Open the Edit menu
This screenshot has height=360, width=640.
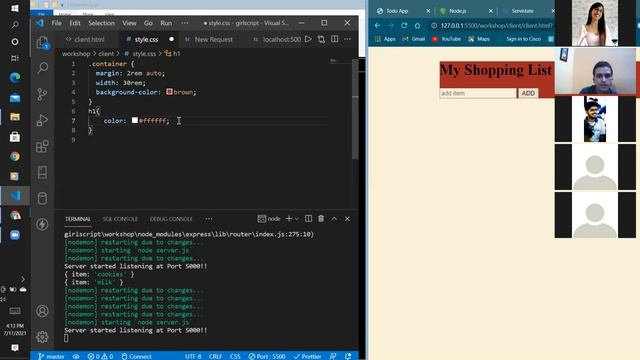point(75,23)
